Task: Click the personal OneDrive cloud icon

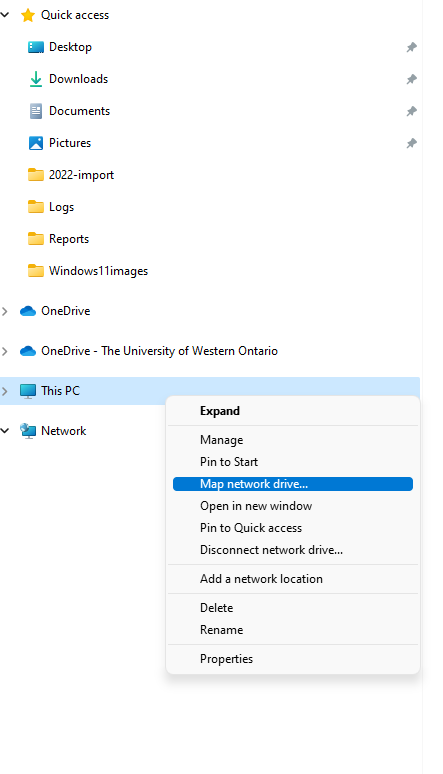Action: [x=28, y=311]
